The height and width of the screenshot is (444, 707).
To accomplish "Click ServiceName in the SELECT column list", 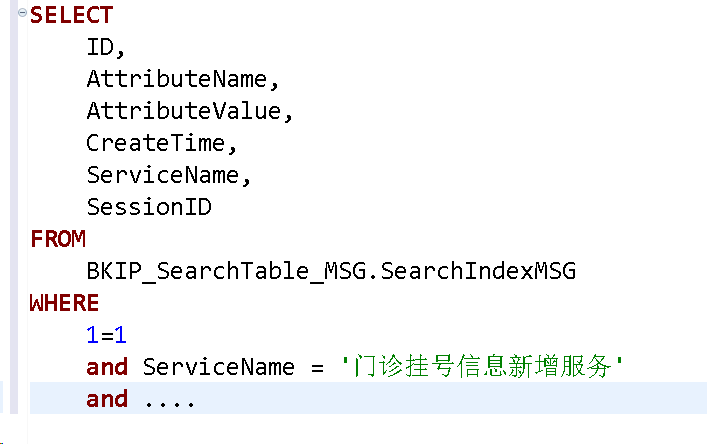I will 163,176.
